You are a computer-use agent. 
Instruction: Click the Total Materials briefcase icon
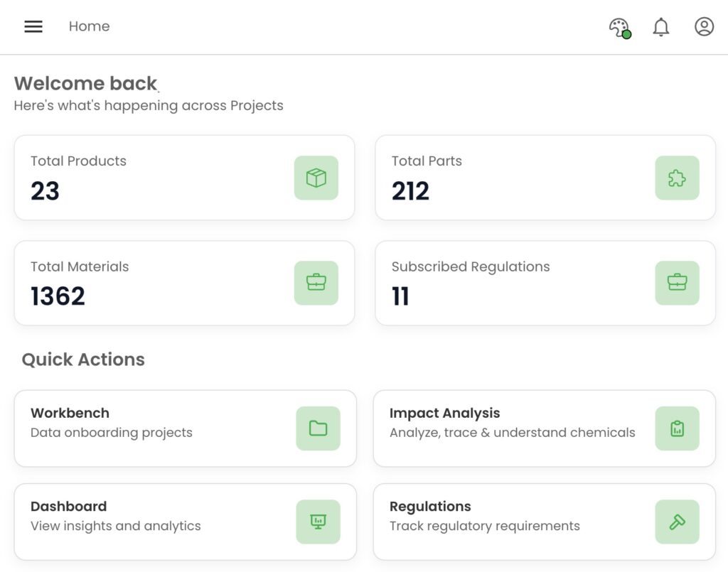[x=316, y=283]
